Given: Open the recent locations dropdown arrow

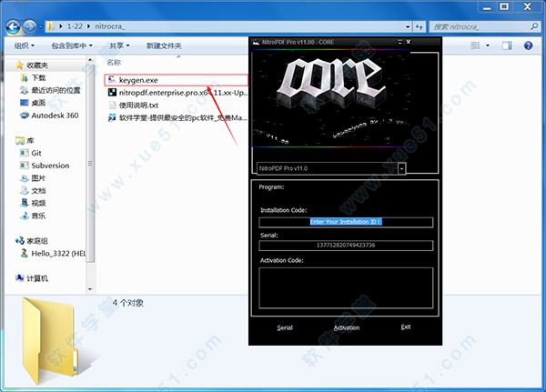Looking at the screenshot, I should point(40,26).
